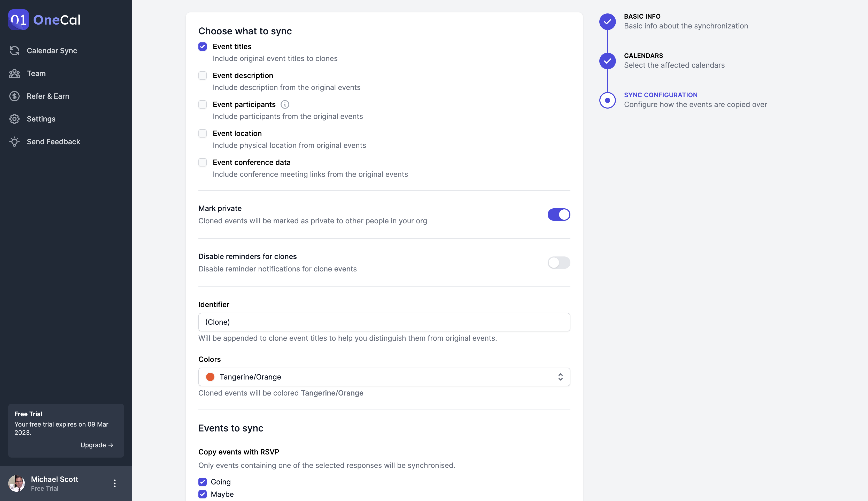The image size is (868, 501).
Task: Open Calendar Sync in the sidebar
Action: [x=52, y=51]
